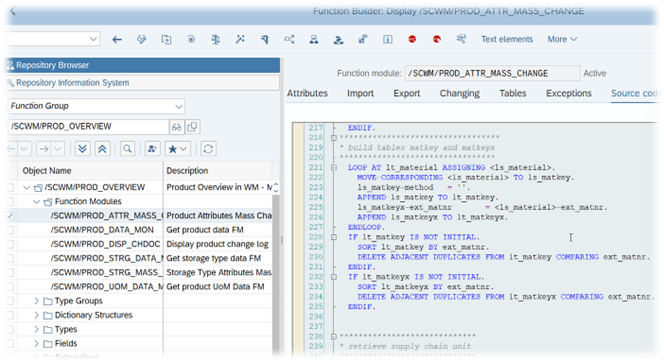
Task: Click the Pattern icon before Text elements
Action: (x=461, y=39)
